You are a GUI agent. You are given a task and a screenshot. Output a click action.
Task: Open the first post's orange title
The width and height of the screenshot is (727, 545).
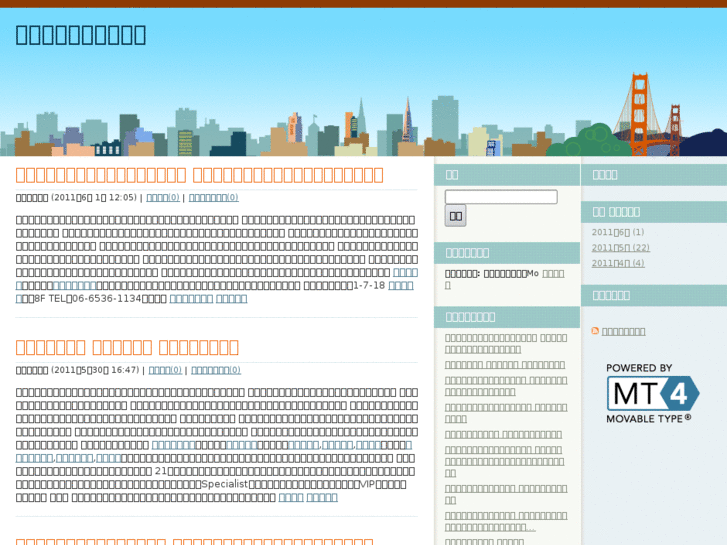point(199,175)
